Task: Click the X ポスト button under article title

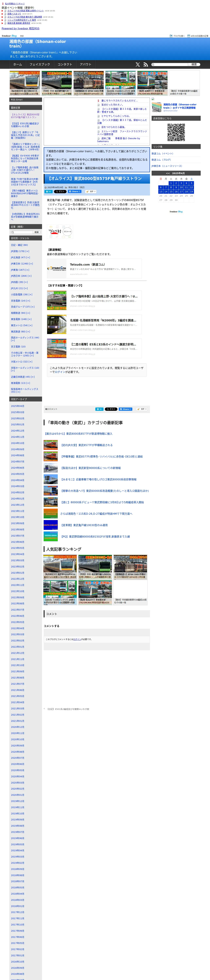Action: 60,192
